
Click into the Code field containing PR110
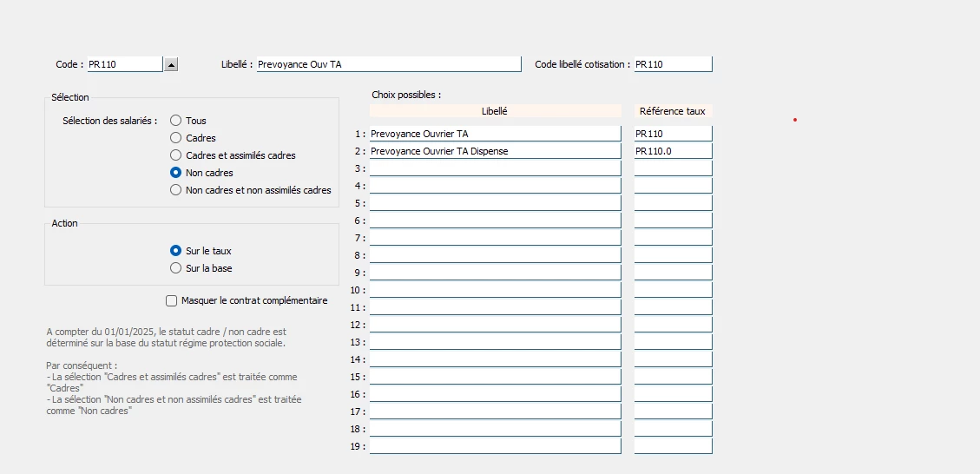[x=125, y=64]
